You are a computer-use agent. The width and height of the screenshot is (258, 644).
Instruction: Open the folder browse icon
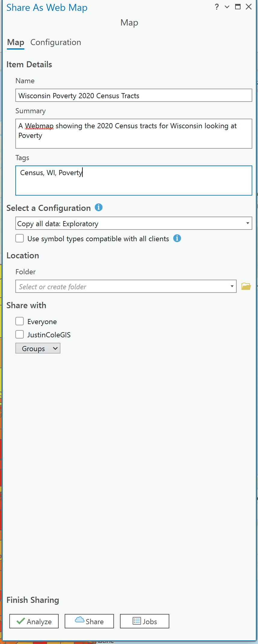246,286
